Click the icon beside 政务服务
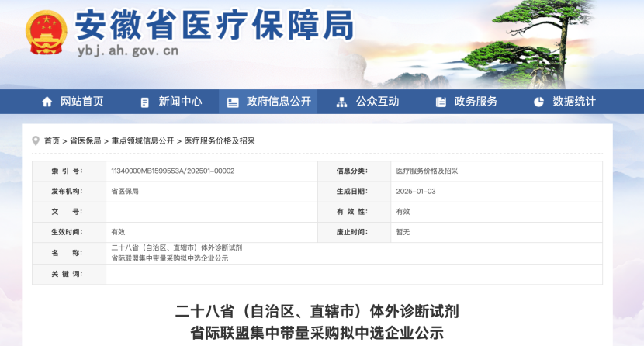Viewport: 644px width, 346px height. [x=441, y=102]
